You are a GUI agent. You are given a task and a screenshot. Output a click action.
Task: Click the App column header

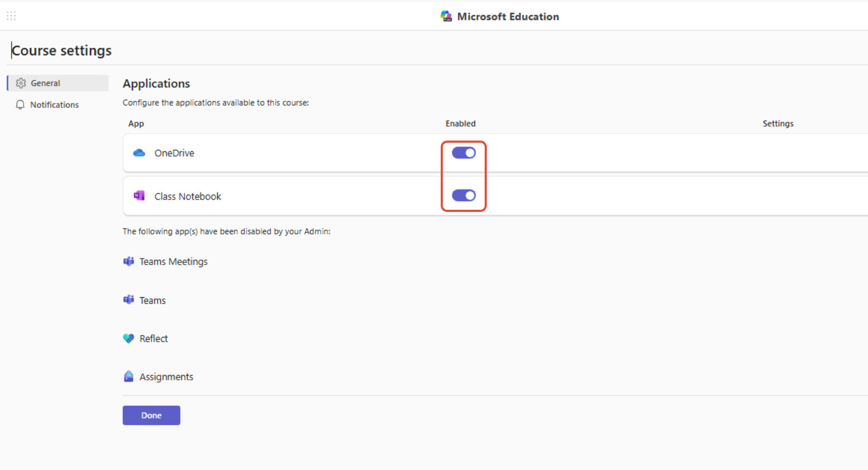[x=136, y=123]
